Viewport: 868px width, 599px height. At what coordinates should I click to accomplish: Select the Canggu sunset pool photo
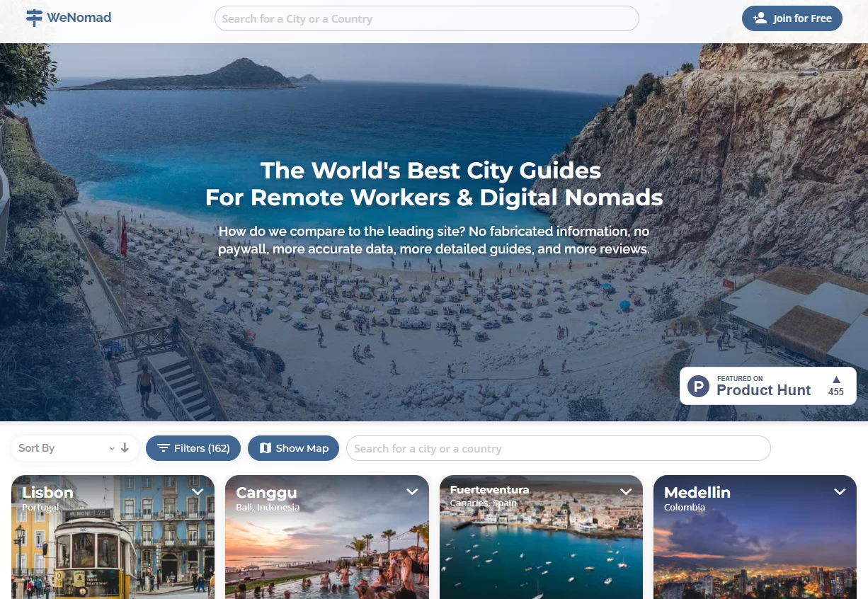326,559
